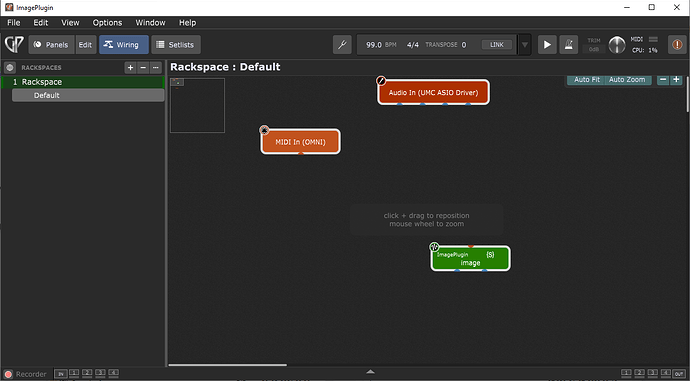
Task: Click input channel 1 meter next to IN
Action: point(74,374)
